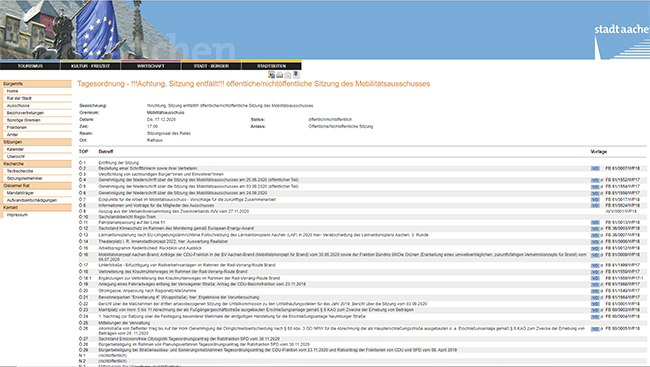
Task: Open the WIRTSCHAFT navigation tab
Action: click(x=150, y=66)
